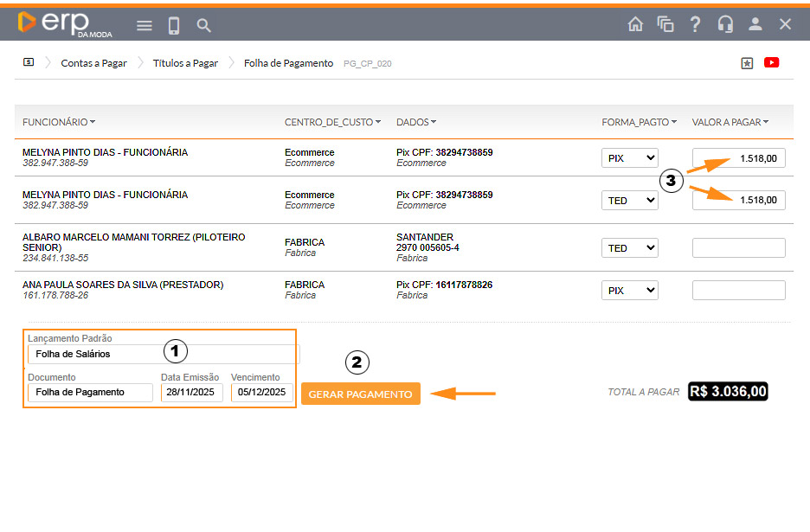Navigate to Contas a Pagar breadcrumb
The image size is (810, 532).
coord(93,63)
